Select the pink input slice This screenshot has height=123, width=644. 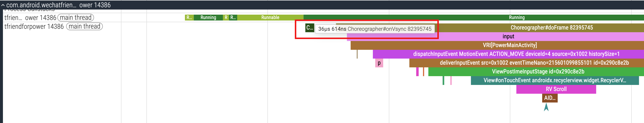[508, 37]
